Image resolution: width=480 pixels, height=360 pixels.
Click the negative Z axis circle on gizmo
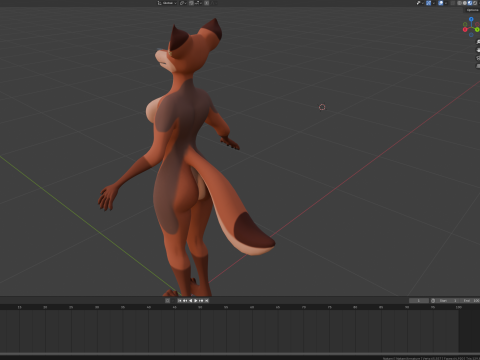click(x=471, y=35)
